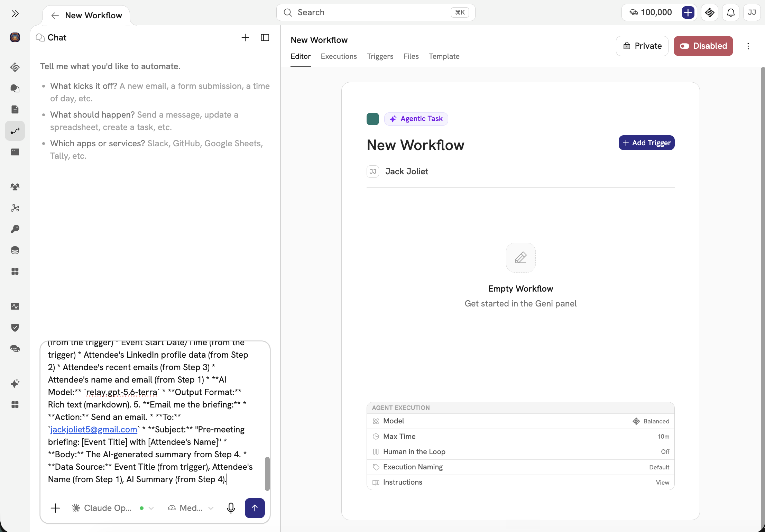
Task: Open the shield security icon in the sidebar
Action: (15, 327)
